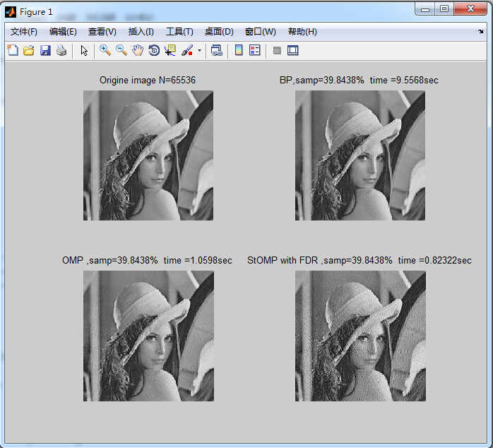Show Plot Tools and dock figure icon
The width and height of the screenshot is (493, 448).
292,50
